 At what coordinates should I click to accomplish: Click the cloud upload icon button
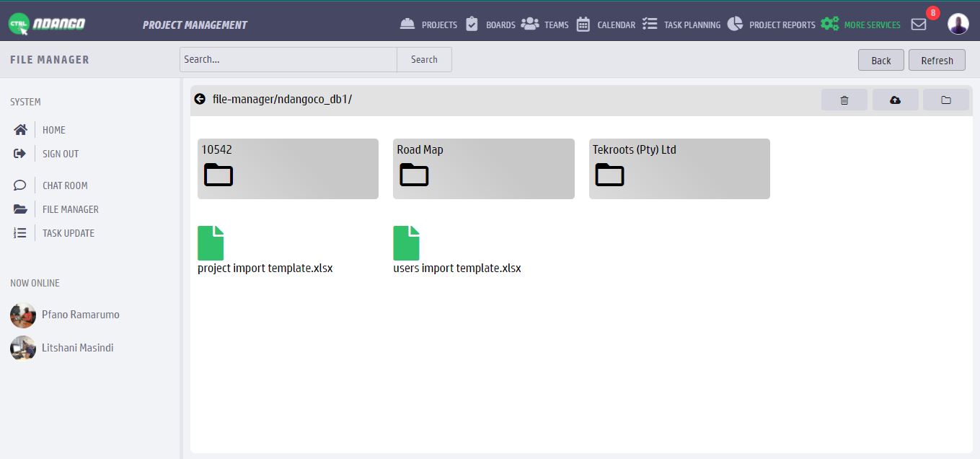tap(895, 100)
